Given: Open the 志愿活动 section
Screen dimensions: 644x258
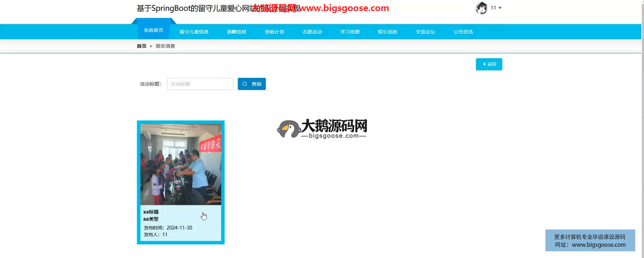Looking at the screenshot, I should click(x=312, y=32).
